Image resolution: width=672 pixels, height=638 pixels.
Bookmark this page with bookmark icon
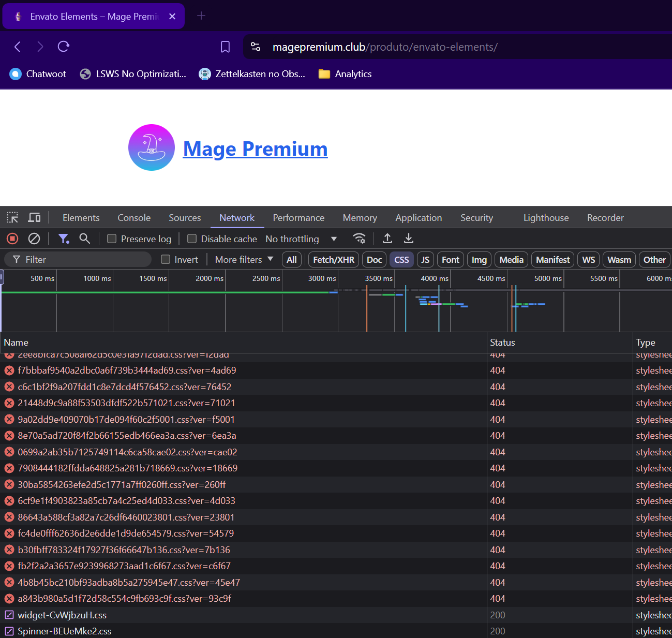225,47
